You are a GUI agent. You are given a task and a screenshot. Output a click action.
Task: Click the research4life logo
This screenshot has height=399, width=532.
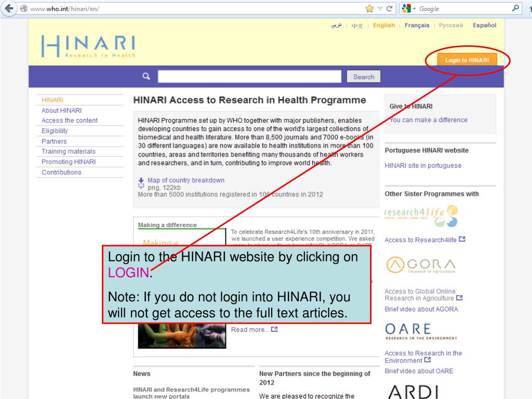pos(421,216)
